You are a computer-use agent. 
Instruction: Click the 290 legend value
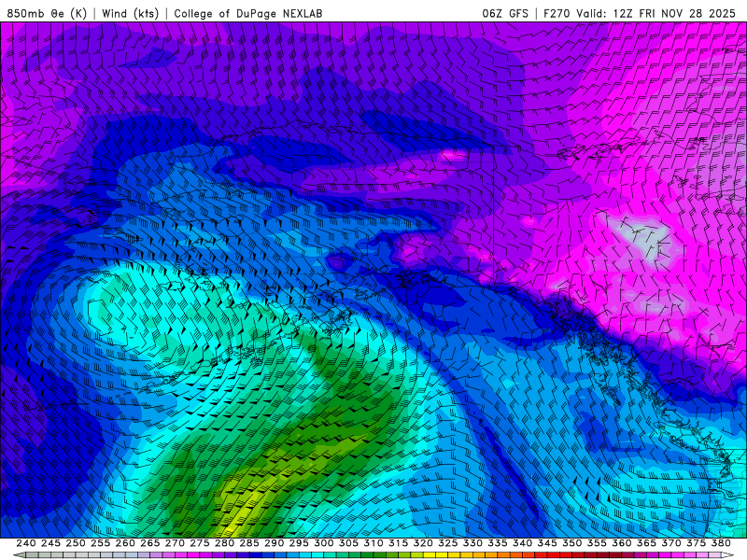pyautogui.click(x=274, y=543)
